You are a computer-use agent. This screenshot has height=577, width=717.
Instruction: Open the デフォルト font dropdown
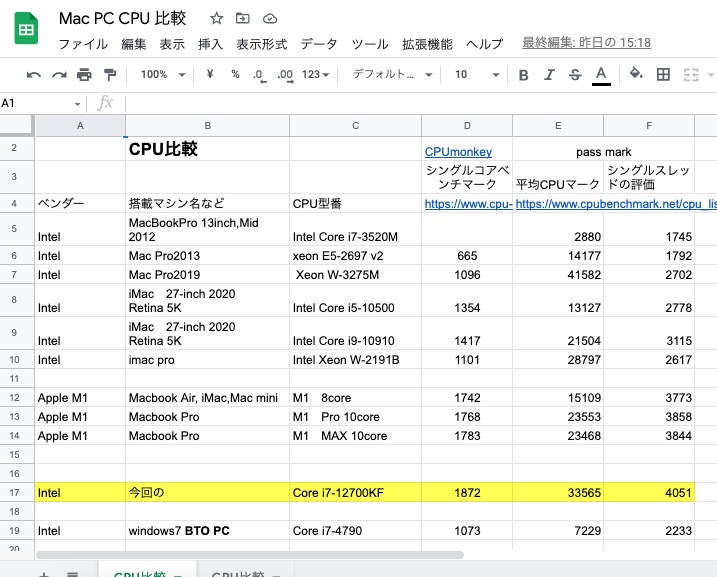pyautogui.click(x=392, y=75)
